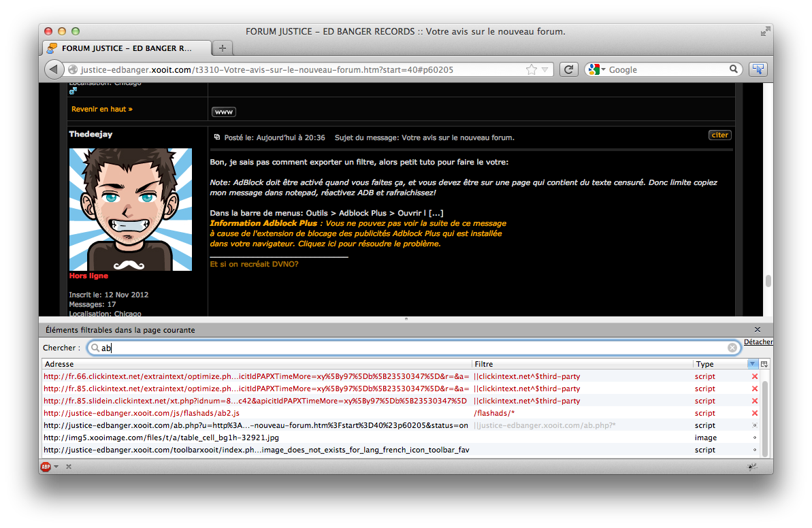This screenshot has height=528, width=812.
Task: Close the add-on bar with the small x
Action: tap(68, 467)
